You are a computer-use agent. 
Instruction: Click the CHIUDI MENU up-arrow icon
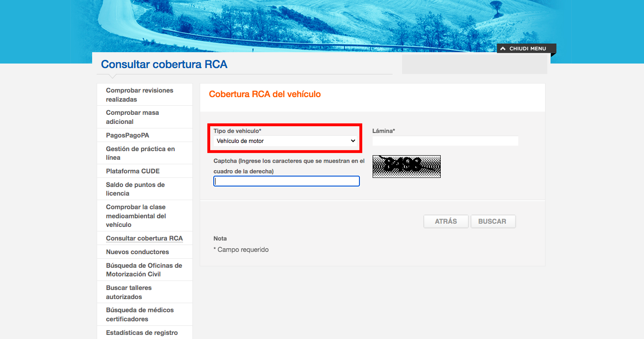[x=503, y=49]
